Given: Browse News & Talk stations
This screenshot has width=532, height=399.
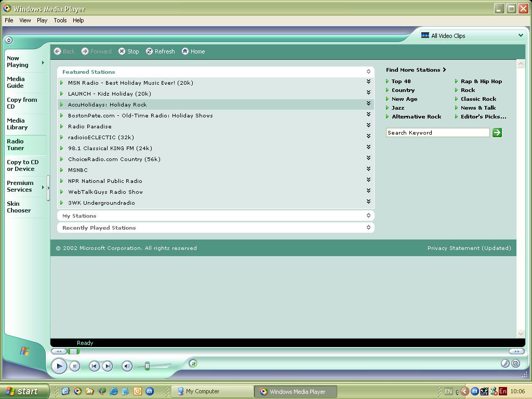Looking at the screenshot, I should pos(478,108).
